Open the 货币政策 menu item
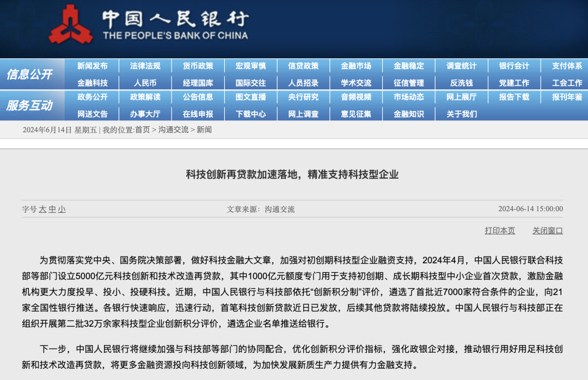This screenshot has height=380, width=588. 199,66
